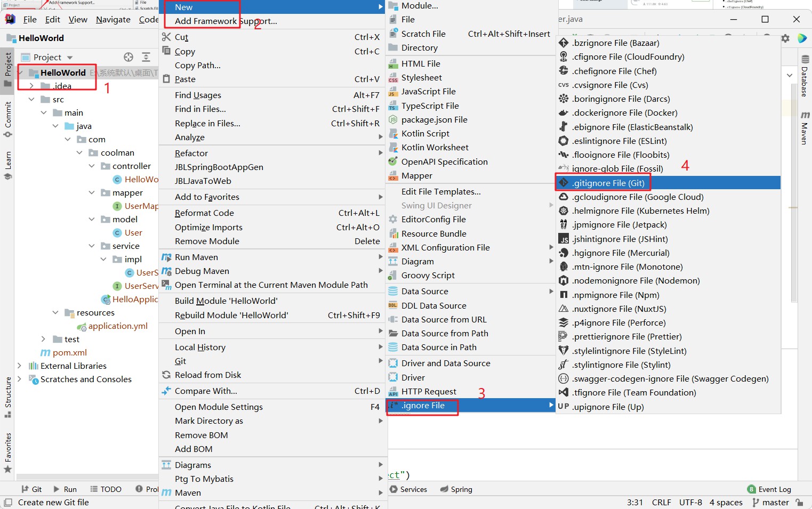Click the Team Foundation icon for .tfignore
Image resolution: width=812 pixels, height=509 pixels.
(564, 392)
